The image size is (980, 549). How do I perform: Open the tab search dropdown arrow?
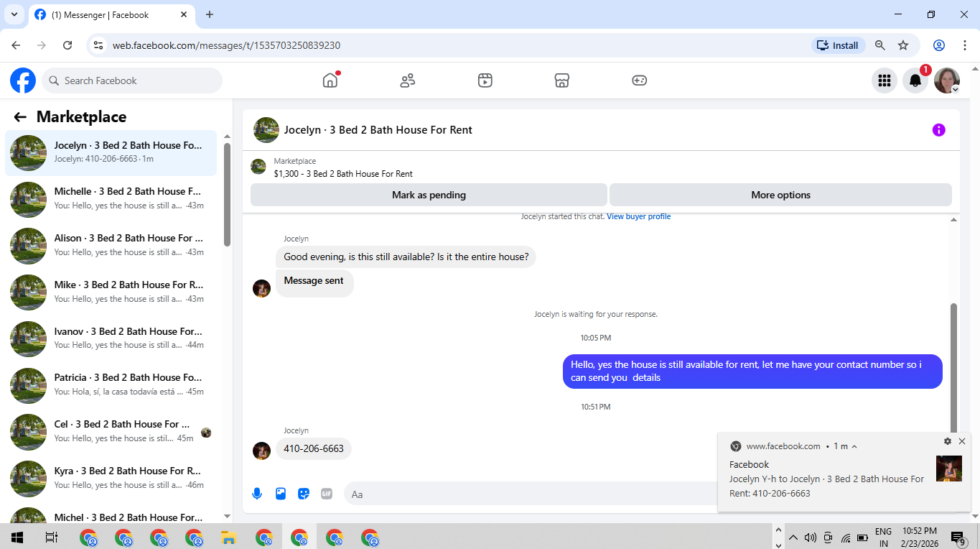tap(14, 14)
